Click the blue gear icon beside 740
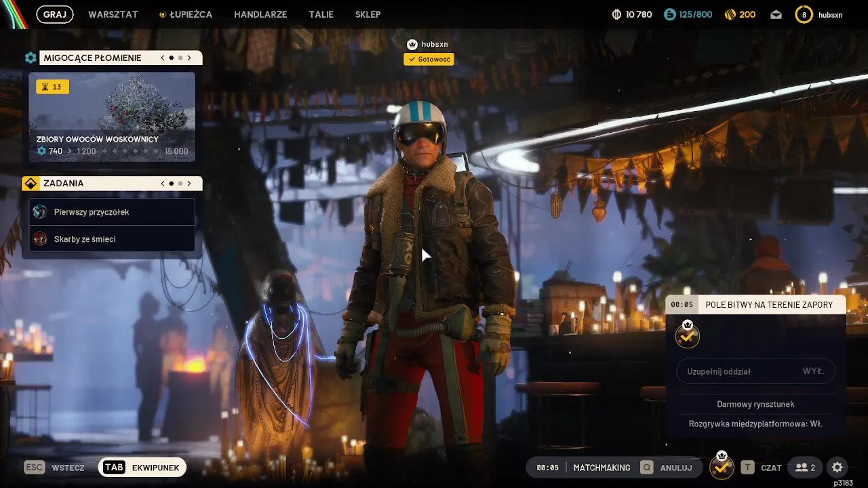 (x=41, y=151)
